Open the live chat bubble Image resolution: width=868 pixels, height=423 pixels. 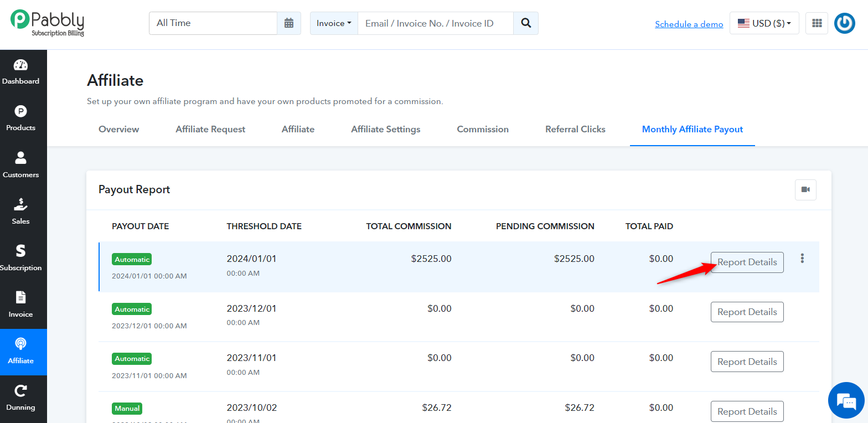[x=846, y=400]
